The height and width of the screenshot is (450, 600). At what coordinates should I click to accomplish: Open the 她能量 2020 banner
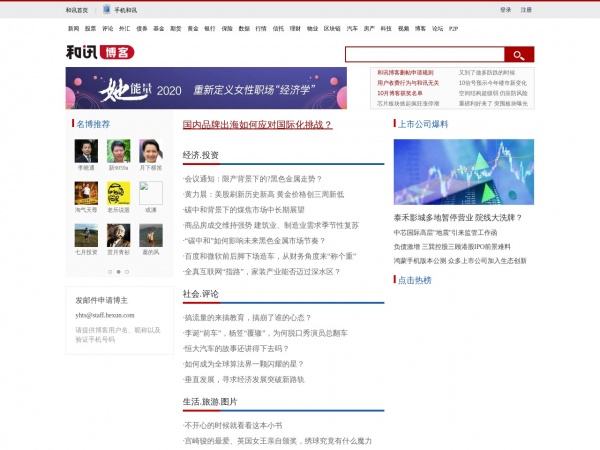click(206, 88)
